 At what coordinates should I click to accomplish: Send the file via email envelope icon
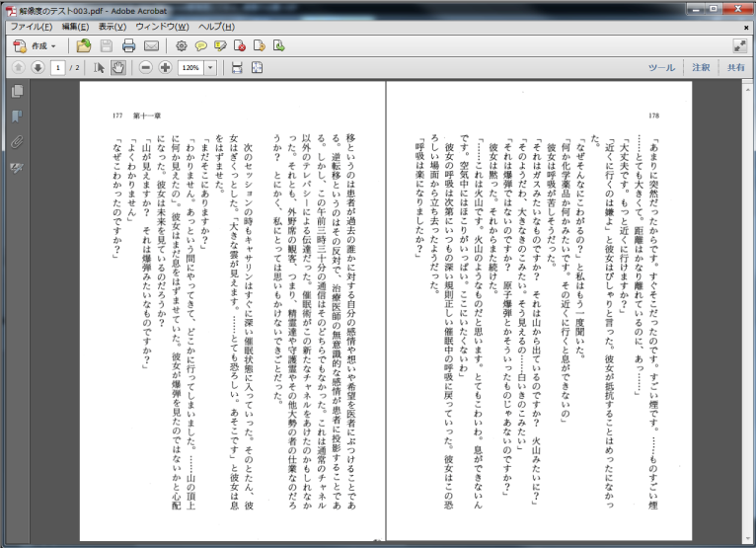point(151,45)
